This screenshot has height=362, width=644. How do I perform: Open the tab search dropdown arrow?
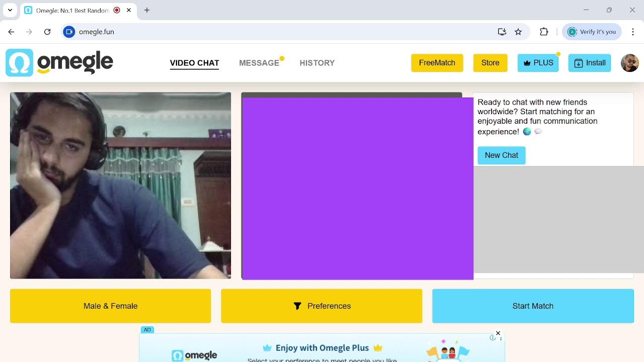(10, 10)
